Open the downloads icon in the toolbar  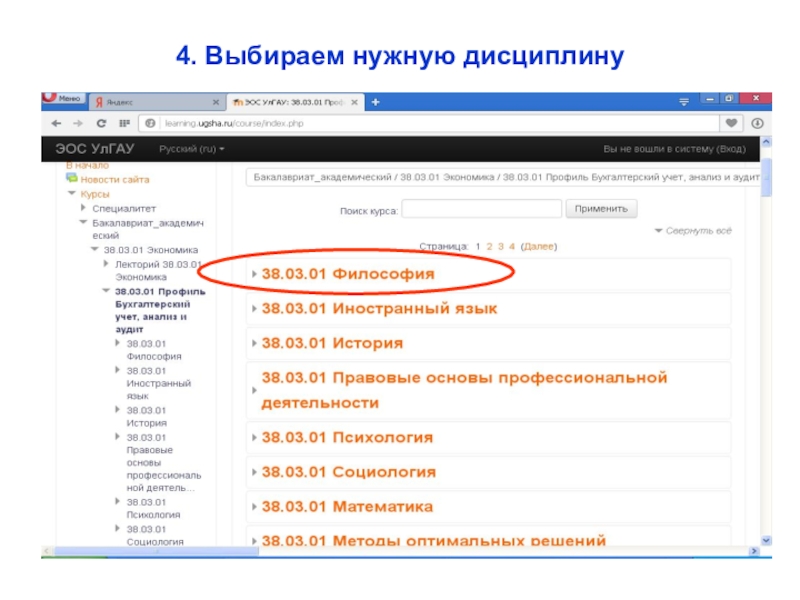755,123
